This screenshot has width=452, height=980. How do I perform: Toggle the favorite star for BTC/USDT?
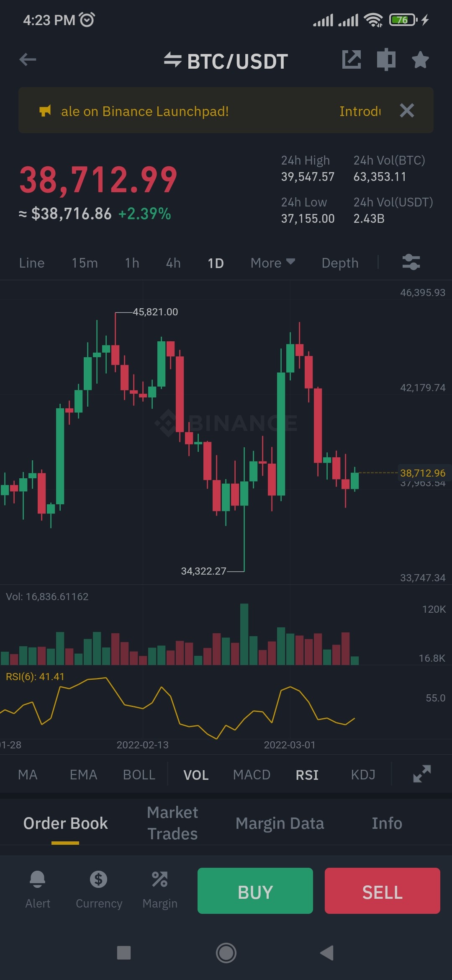420,60
